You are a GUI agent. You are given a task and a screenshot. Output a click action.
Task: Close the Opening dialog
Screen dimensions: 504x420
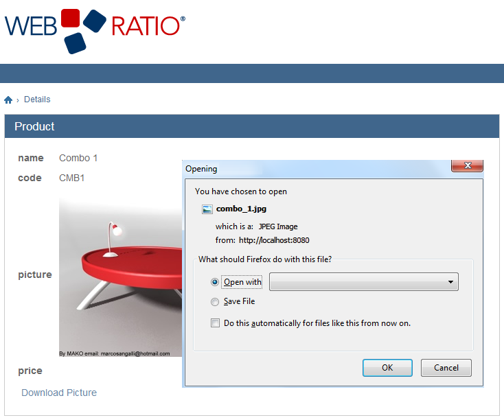468,165
